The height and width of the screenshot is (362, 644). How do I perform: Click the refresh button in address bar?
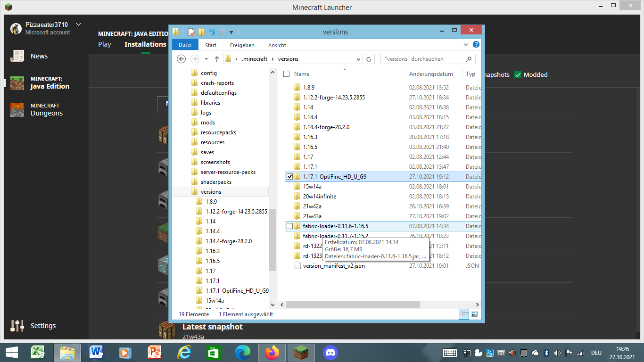click(x=369, y=59)
